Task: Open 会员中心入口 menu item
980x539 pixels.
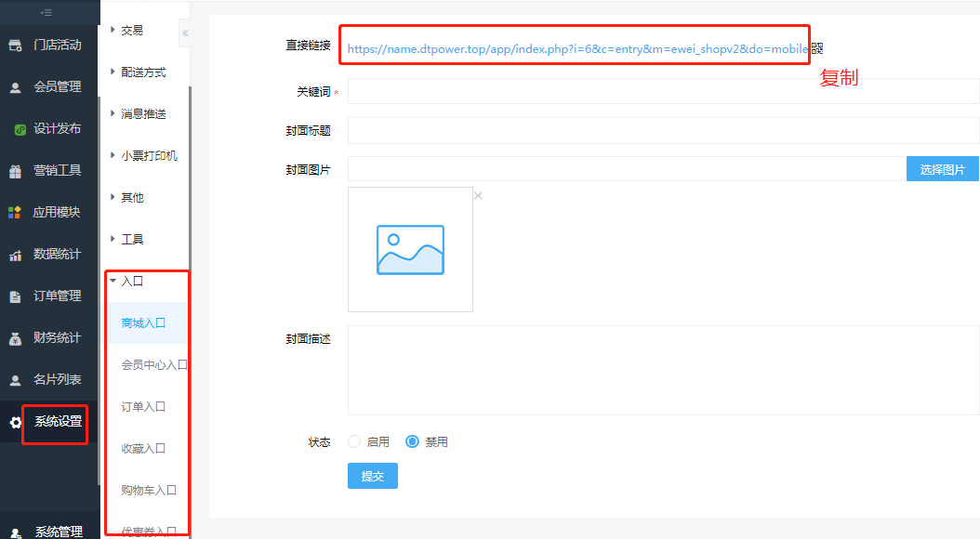Action: tap(154, 364)
